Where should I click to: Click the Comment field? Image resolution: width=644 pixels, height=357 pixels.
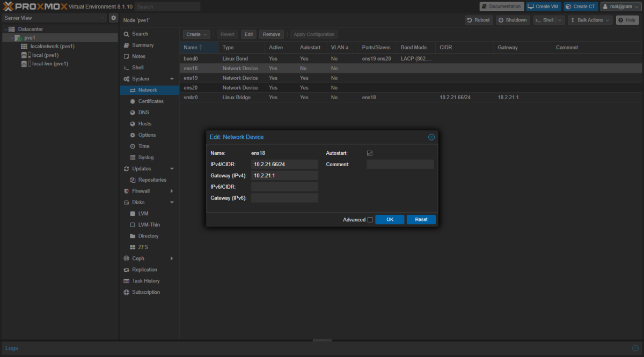pyautogui.click(x=400, y=165)
